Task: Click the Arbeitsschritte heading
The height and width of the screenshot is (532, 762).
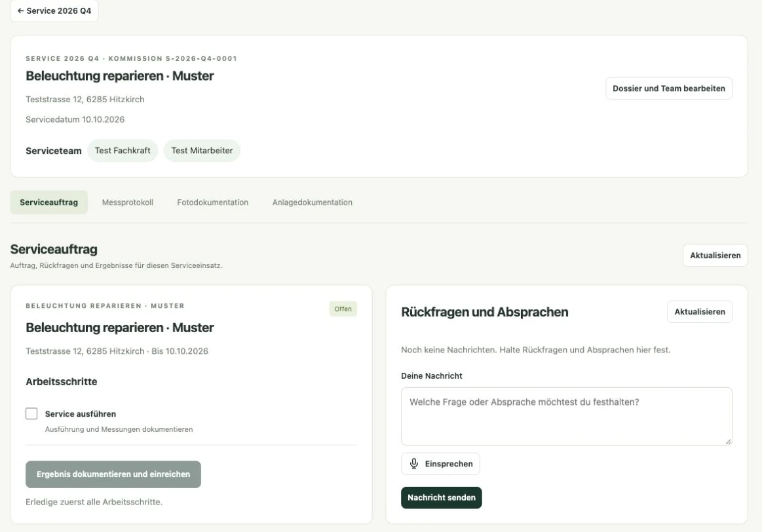Action: 61,381
